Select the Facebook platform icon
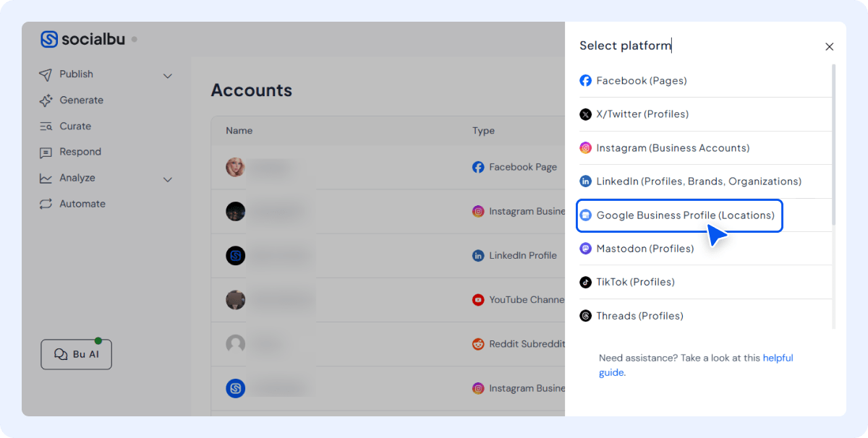Screen dimensions: 868x438 [x=585, y=80]
